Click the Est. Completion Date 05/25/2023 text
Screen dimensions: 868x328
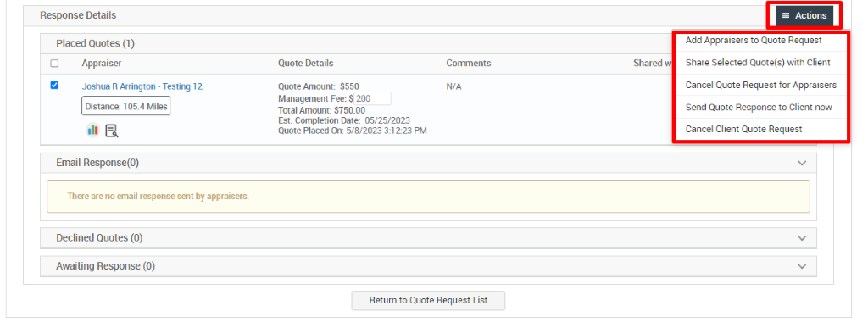coord(344,120)
